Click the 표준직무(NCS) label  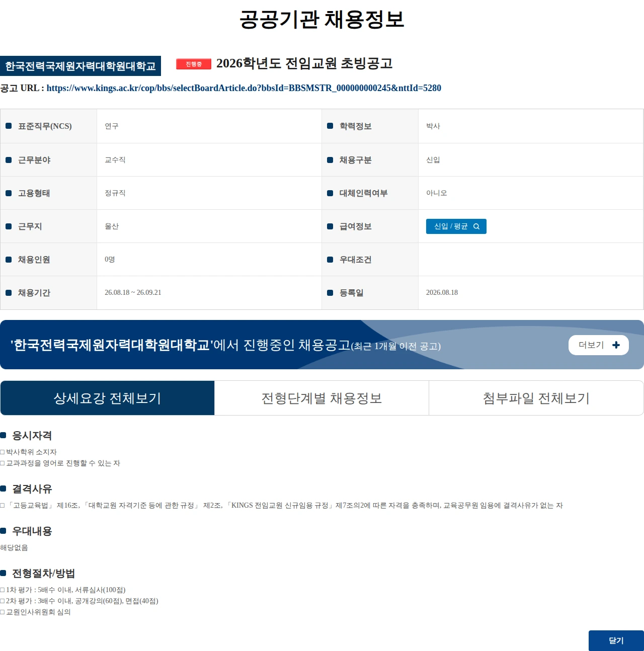point(45,126)
